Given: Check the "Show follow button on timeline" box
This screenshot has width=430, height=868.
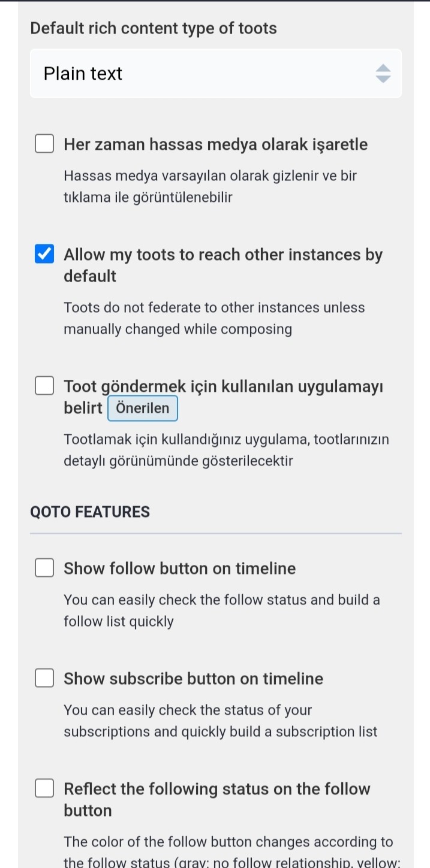Looking at the screenshot, I should pos(44,568).
